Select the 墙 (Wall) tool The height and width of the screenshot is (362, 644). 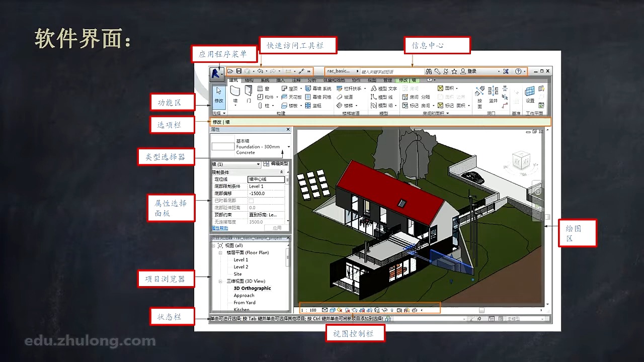tap(235, 95)
